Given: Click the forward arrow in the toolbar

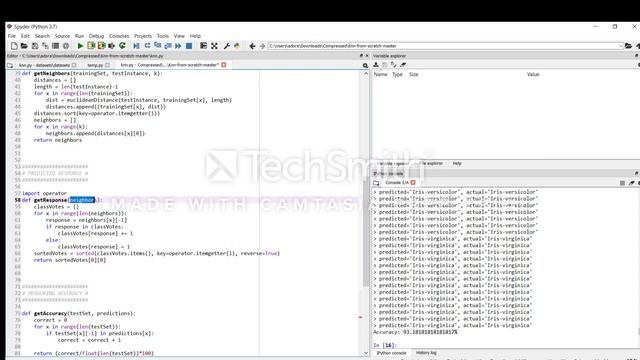Looking at the screenshot, I should click(x=262, y=46).
